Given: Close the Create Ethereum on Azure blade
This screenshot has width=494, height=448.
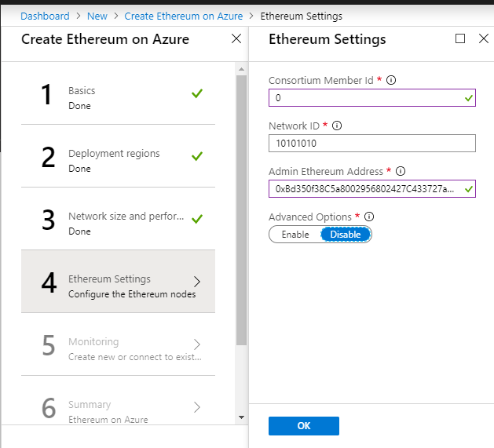Looking at the screenshot, I should pyautogui.click(x=236, y=38).
